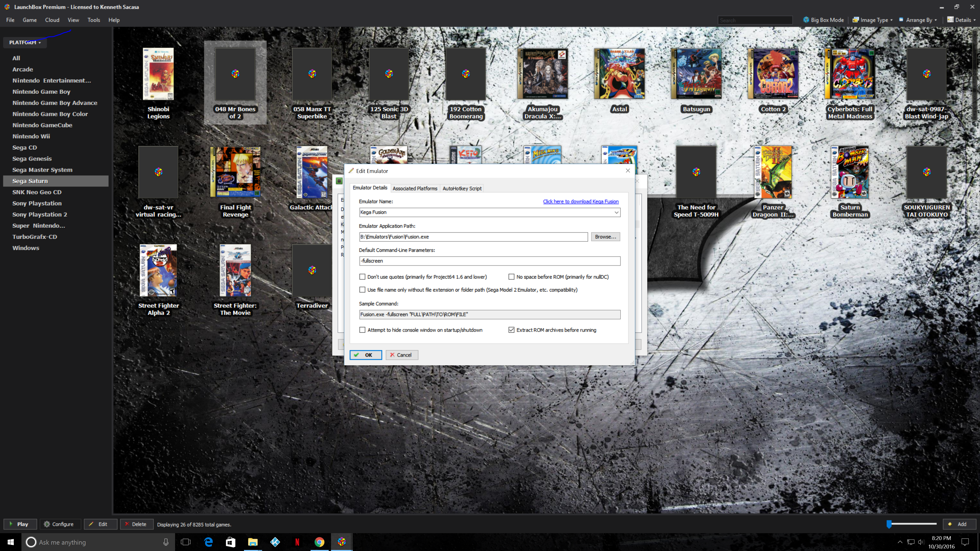Open the View menu
This screenshot has width=980, height=551.
[x=73, y=20]
